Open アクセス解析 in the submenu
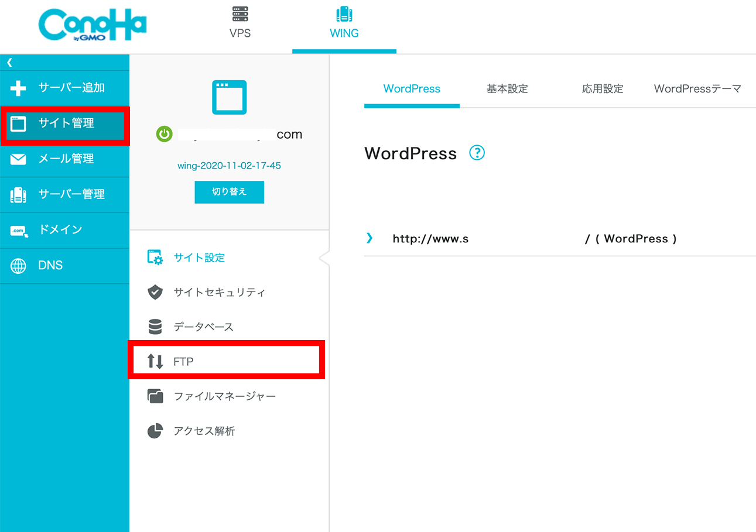 [x=204, y=431]
